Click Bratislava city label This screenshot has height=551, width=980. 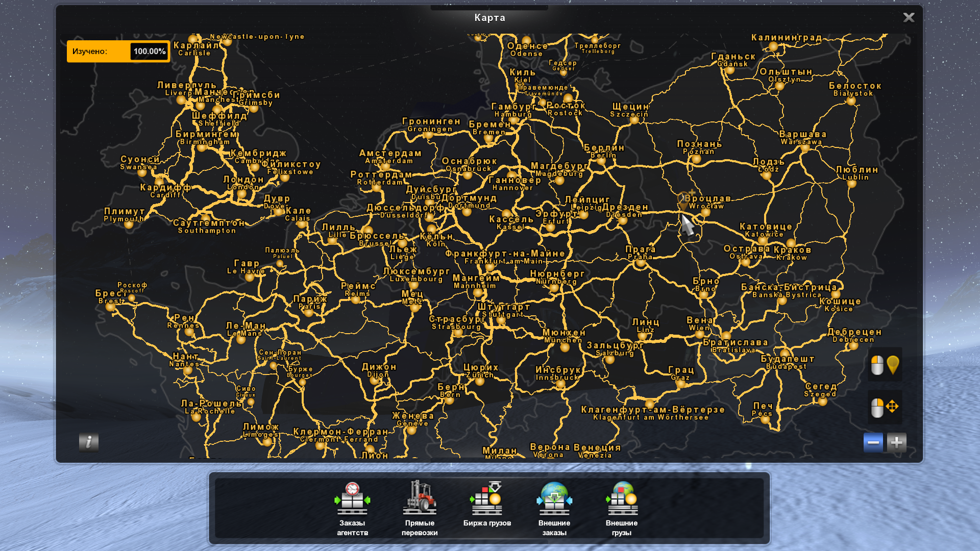[733, 350]
